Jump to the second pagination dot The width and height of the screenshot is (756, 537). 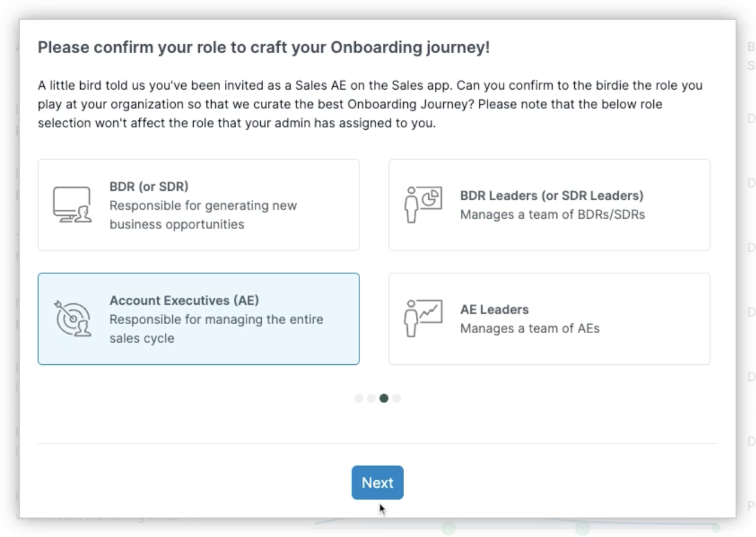pyautogui.click(x=371, y=398)
